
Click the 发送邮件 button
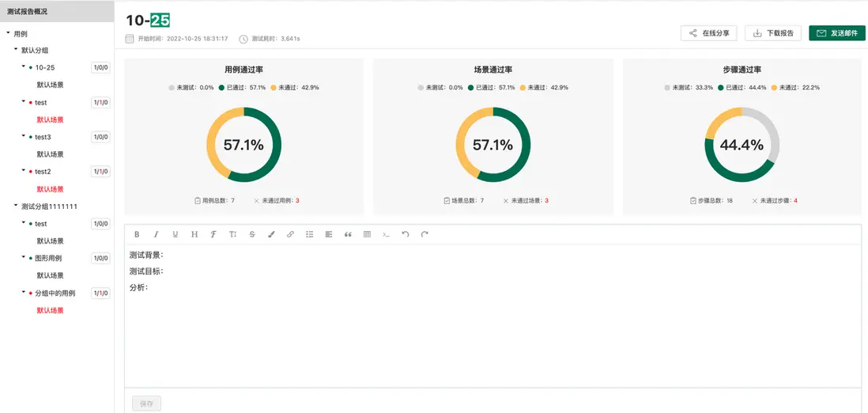tap(837, 33)
